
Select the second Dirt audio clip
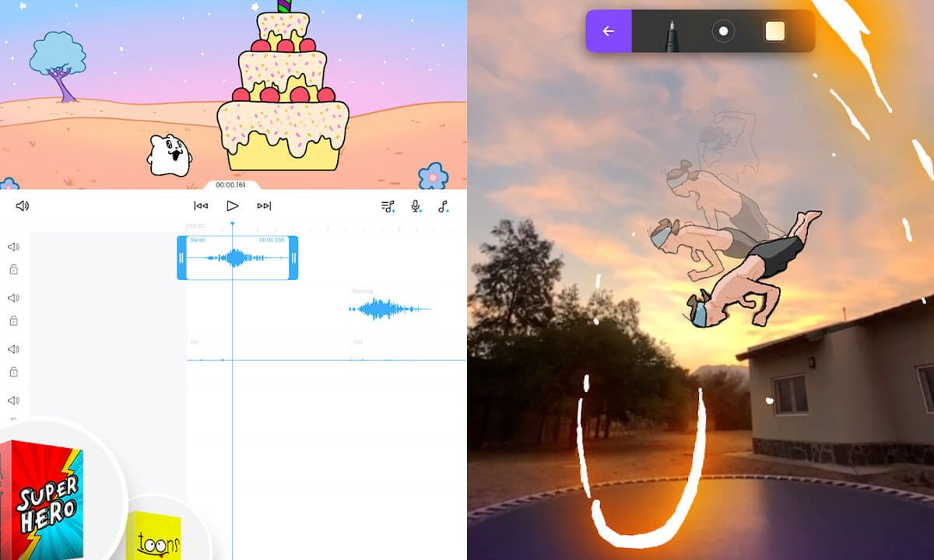409,359
